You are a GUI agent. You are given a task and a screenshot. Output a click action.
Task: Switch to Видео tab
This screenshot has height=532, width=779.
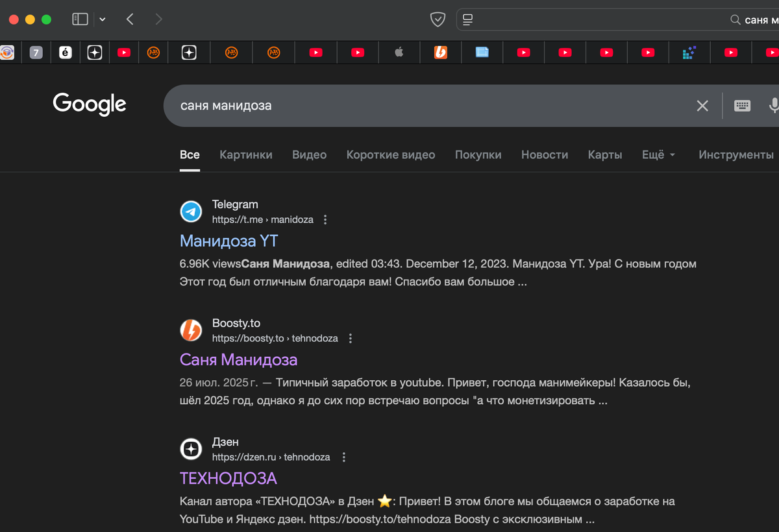[309, 154]
